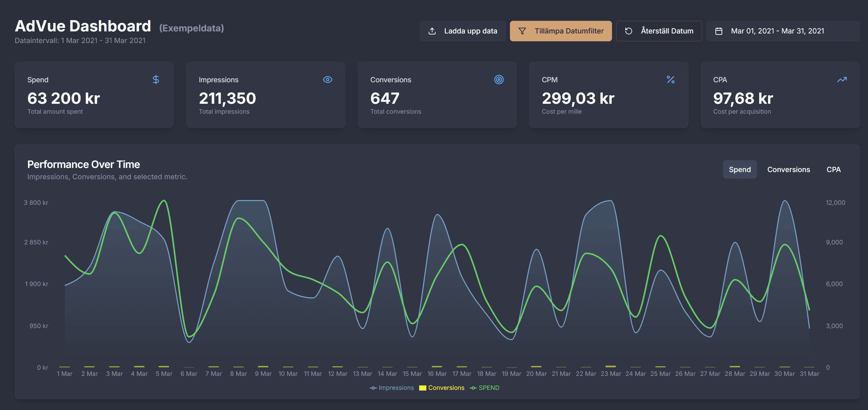Click the reset icon beside Återställ Datum

click(x=628, y=31)
